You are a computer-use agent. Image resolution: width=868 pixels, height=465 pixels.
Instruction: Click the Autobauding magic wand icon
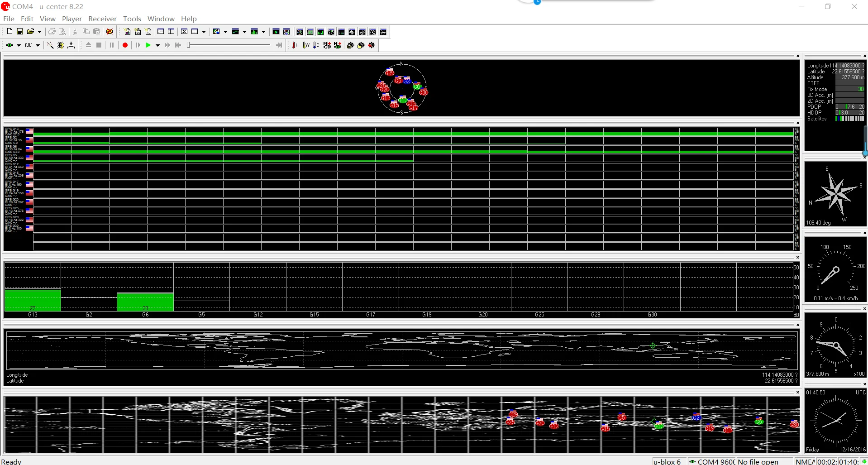coord(50,45)
